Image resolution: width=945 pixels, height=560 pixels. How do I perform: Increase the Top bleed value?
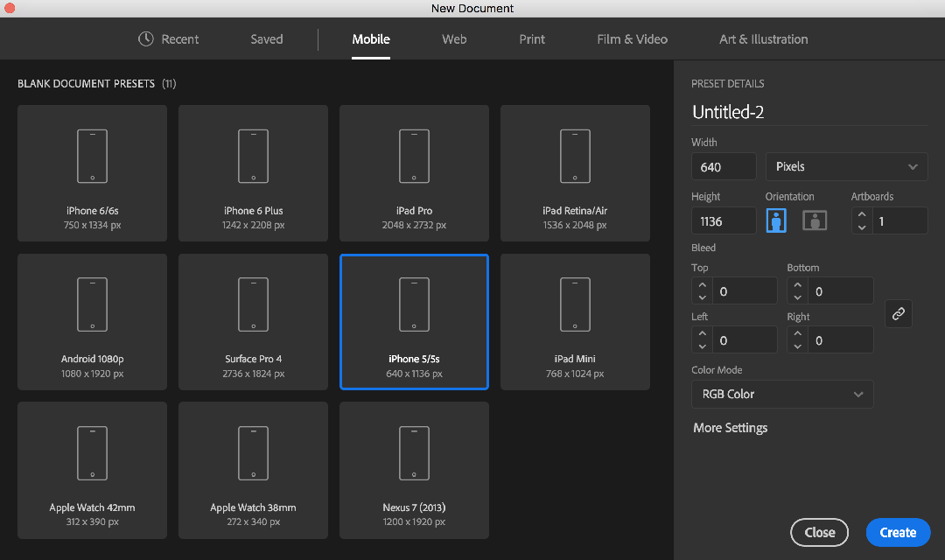pos(702,285)
